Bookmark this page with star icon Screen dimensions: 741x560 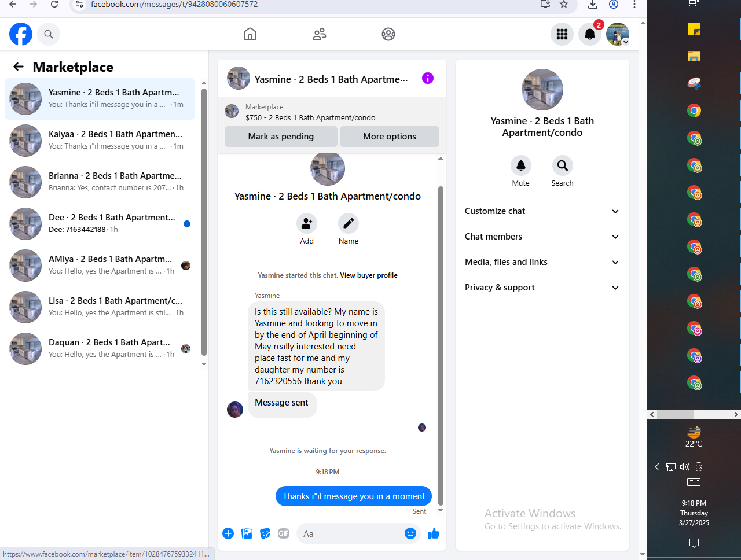pos(564,4)
